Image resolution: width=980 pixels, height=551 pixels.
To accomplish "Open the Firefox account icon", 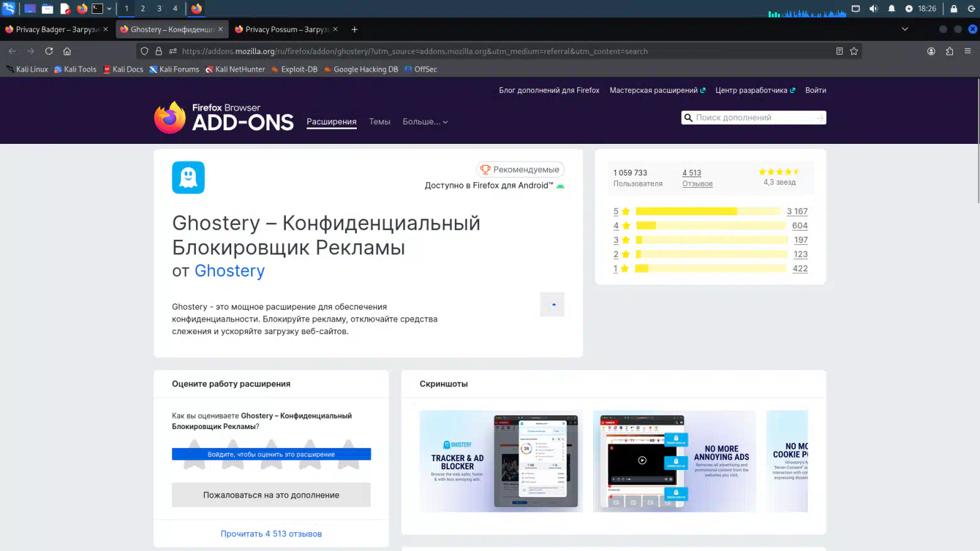I will [931, 52].
